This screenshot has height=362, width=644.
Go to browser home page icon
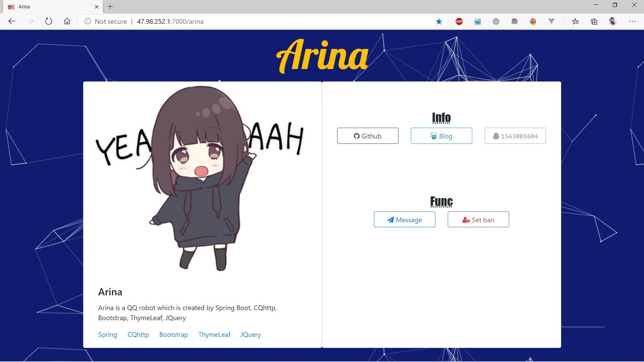[x=67, y=21]
